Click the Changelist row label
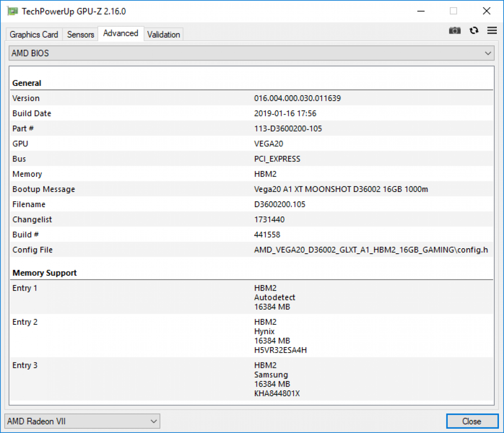 pos(32,219)
